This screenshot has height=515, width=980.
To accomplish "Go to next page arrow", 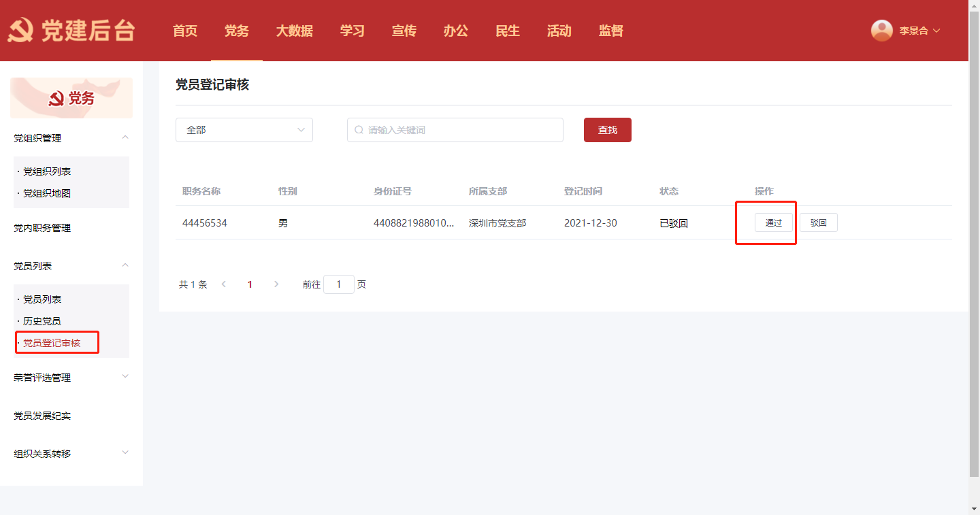I will [276, 284].
